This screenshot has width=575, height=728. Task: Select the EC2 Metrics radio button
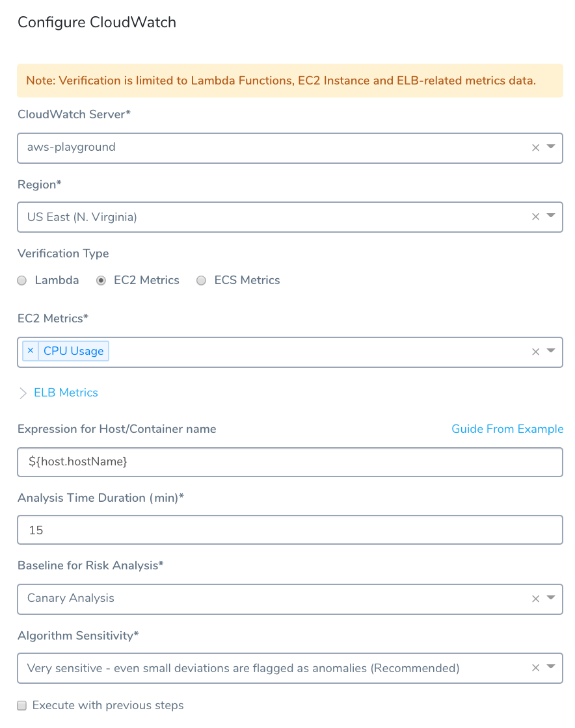[101, 280]
